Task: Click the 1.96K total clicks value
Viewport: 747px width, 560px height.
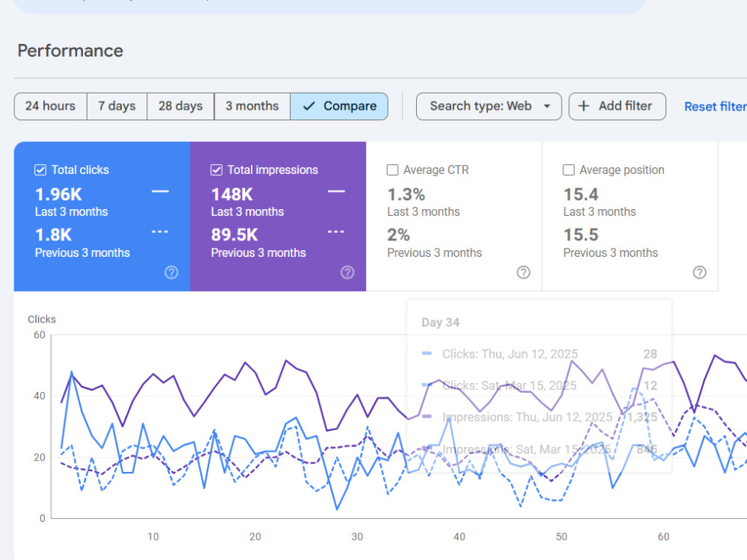Action: click(x=58, y=194)
